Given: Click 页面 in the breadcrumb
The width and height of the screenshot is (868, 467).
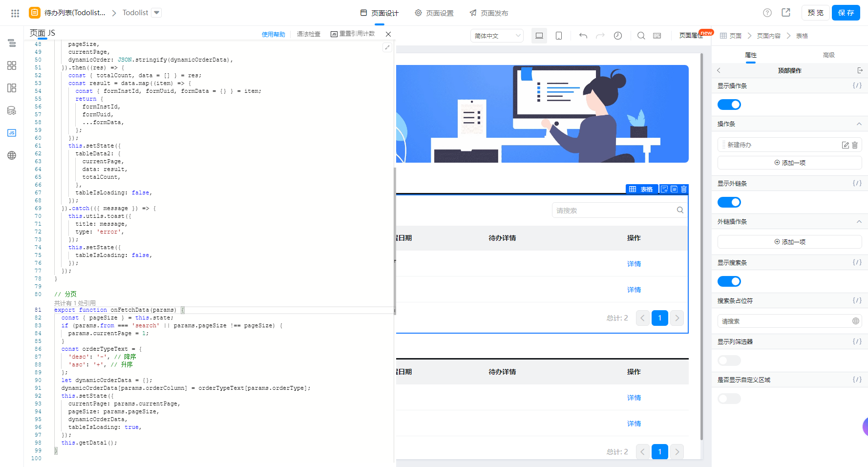Looking at the screenshot, I should [x=736, y=36].
